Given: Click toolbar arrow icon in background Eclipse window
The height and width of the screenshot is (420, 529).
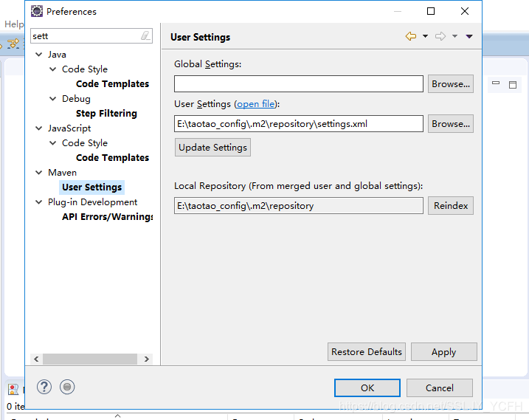Looking at the screenshot, I should pos(13,44).
